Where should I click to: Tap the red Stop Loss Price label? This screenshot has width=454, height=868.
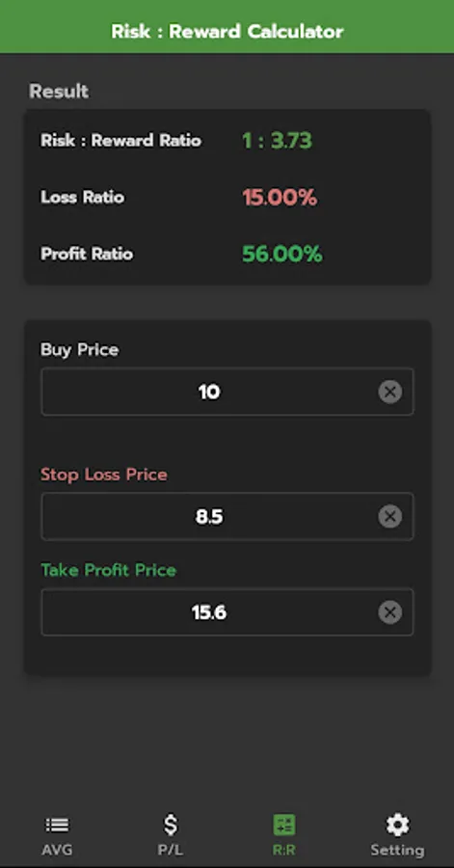(104, 475)
